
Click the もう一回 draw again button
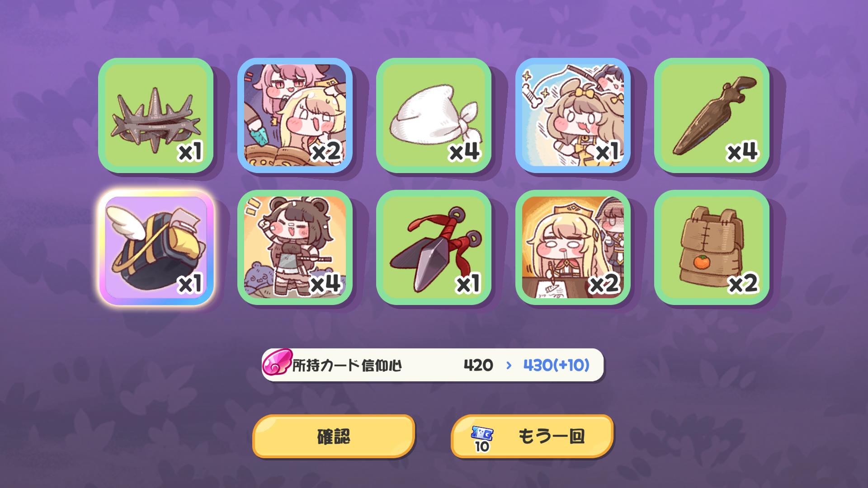532,436
